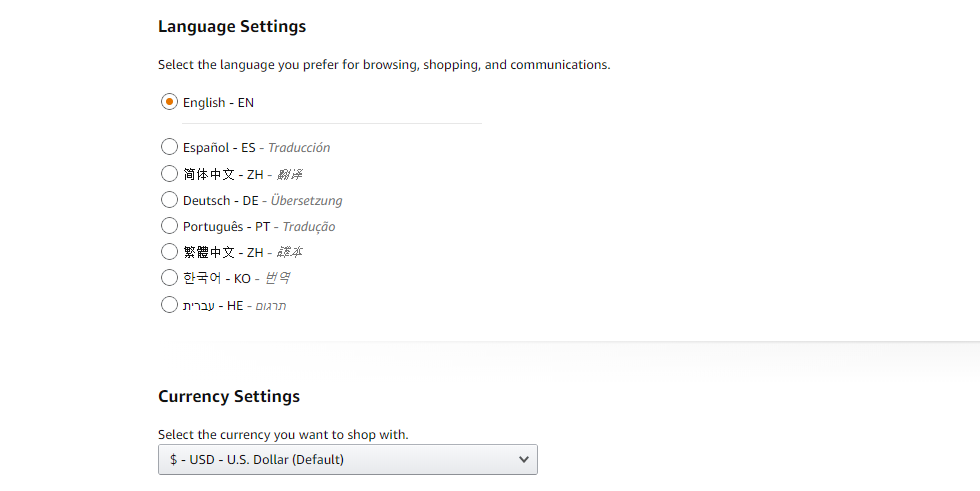Click the "한국어 - KO" language label
Viewport: 980px width, 491px height.
click(216, 278)
